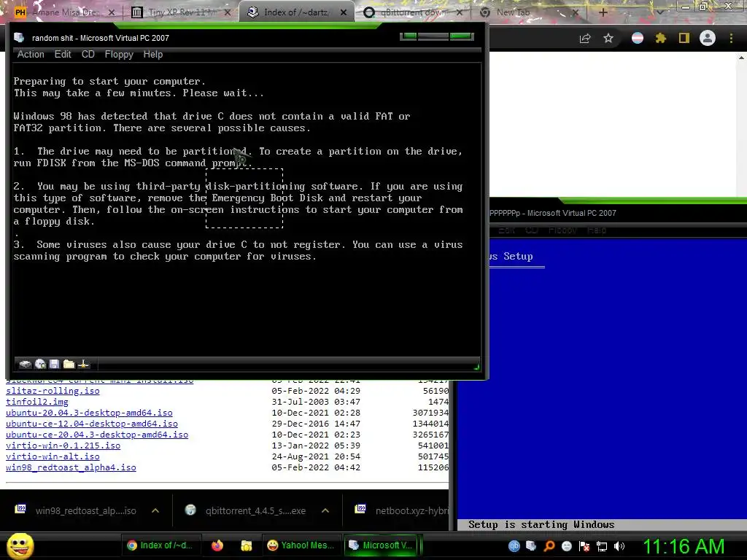Open the file explorer folder taskbar icon
The width and height of the screenshot is (747, 560).
(247, 545)
